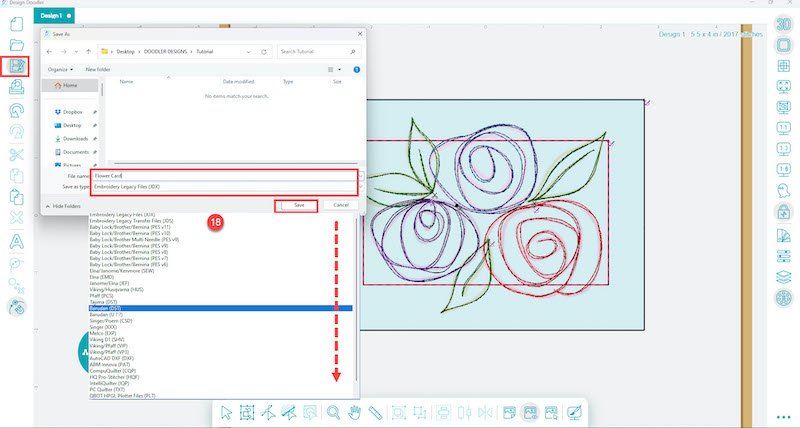800x428 pixels.
Task: Open Dropbox in the navigation pane
Action: [72, 112]
